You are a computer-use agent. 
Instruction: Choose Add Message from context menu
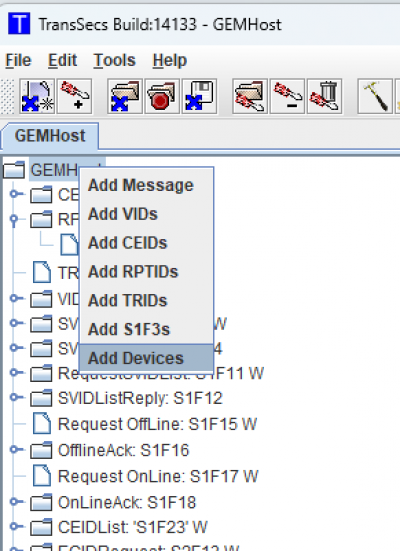(147, 185)
